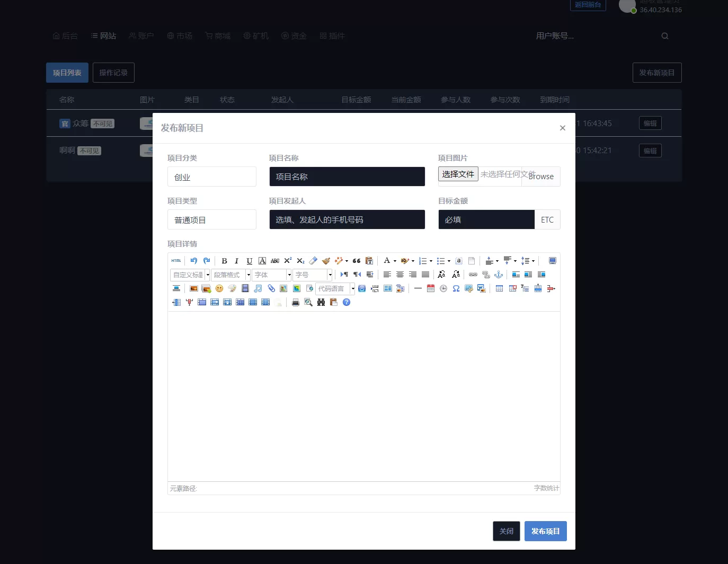Click the 发布项目 submit button
Viewport: 728px width, 564px height.
tap(545, 531)
